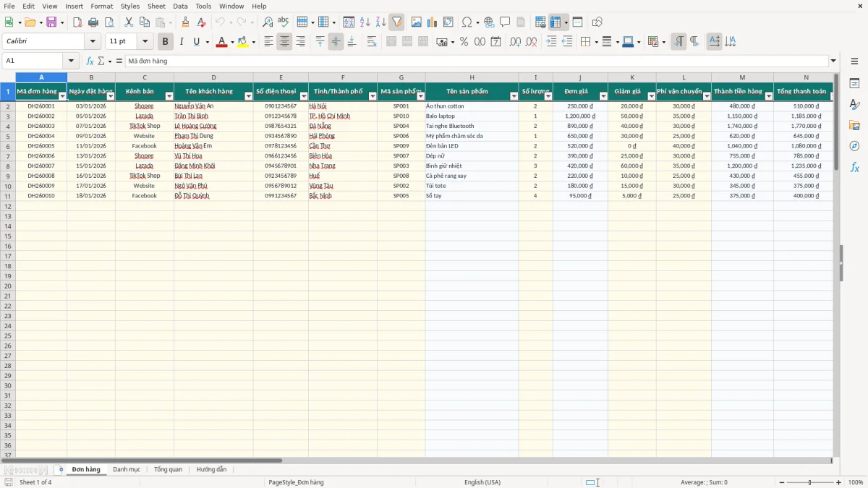Image resolution: width=868 pixels, height=488 pixels.
Task: Click Merge and Center Cells icon
Action: tap(391, 42)
